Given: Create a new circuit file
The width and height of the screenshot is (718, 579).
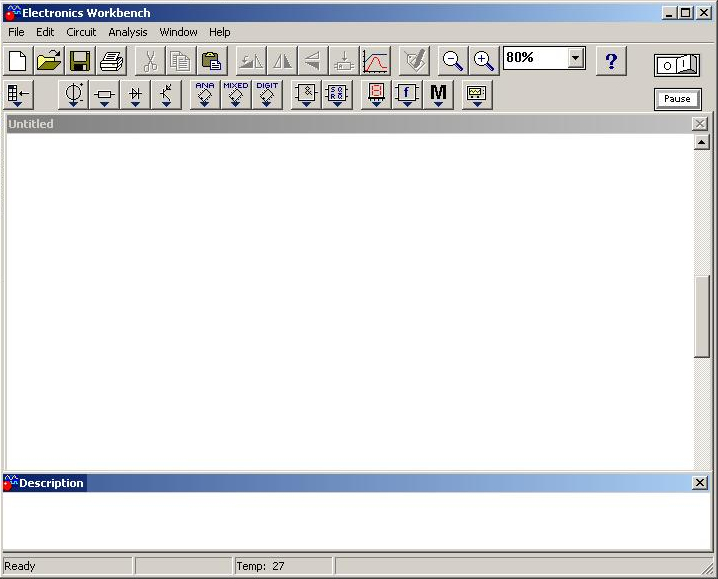Looking at the screenshot, I should 18,61.
